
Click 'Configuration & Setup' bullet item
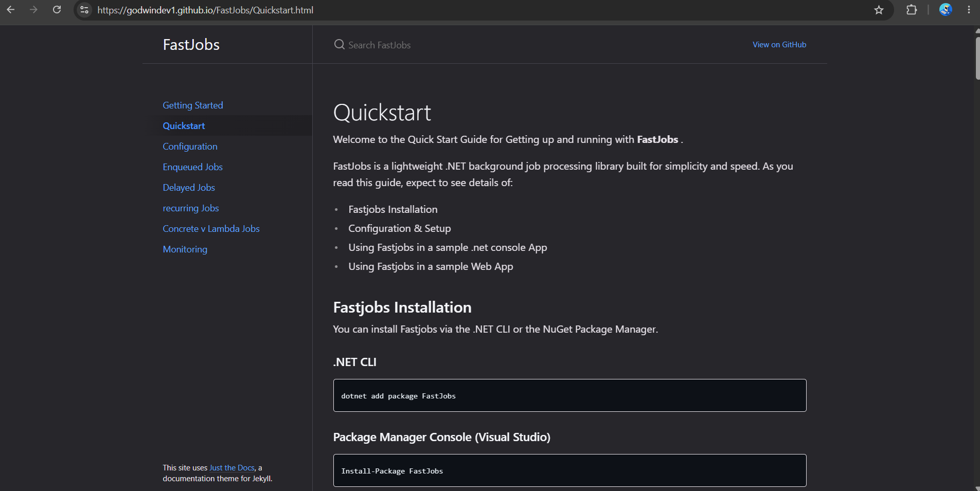tap(399, 228)
